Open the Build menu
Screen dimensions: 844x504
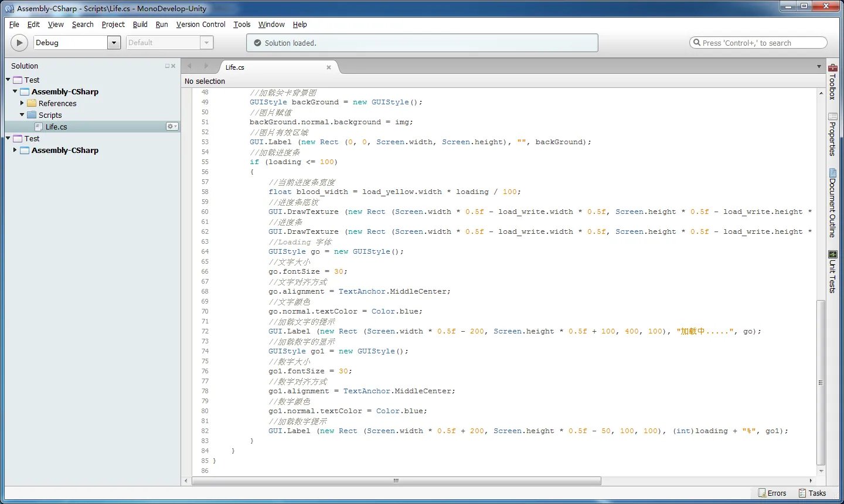click(x=140, y=25)
